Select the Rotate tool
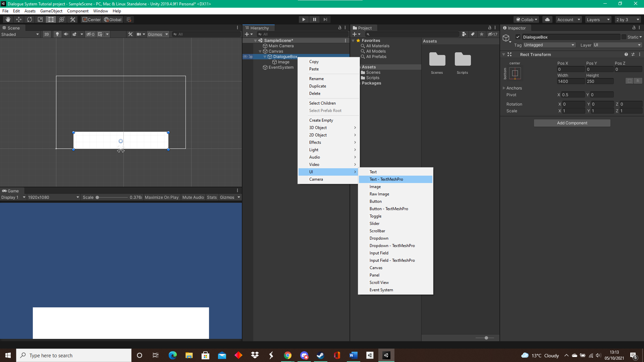The image size is (644, 362). click(x=30, y=19)
